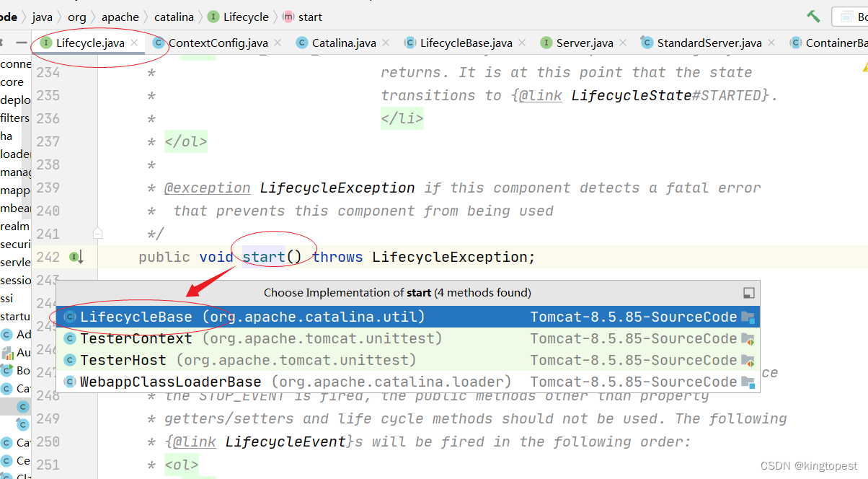Close the Server.java tab
This screenshot has width=868, height=479.
(623, 43)
